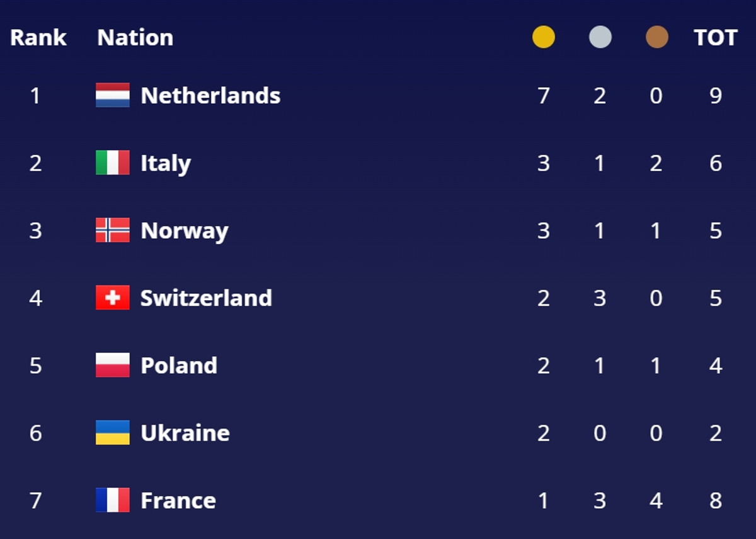Screen dimensions: 756x539
Task: Open the Netherlands nation link
Action: pos(210,96)
